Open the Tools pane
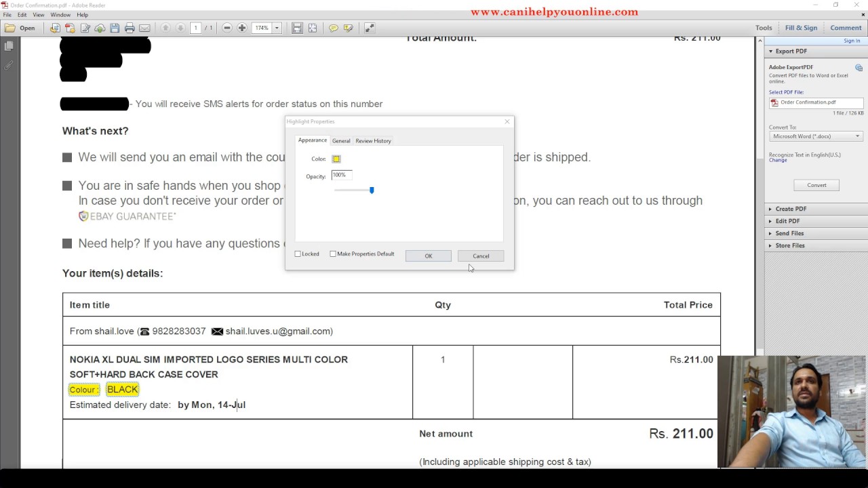 pyautogui.click(x=764, y=28)
